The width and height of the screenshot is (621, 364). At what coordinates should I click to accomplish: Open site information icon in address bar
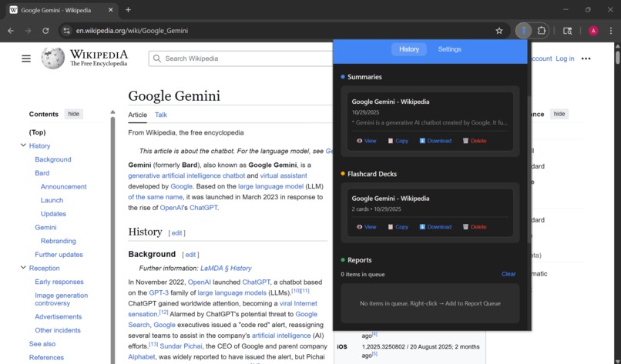66,31
